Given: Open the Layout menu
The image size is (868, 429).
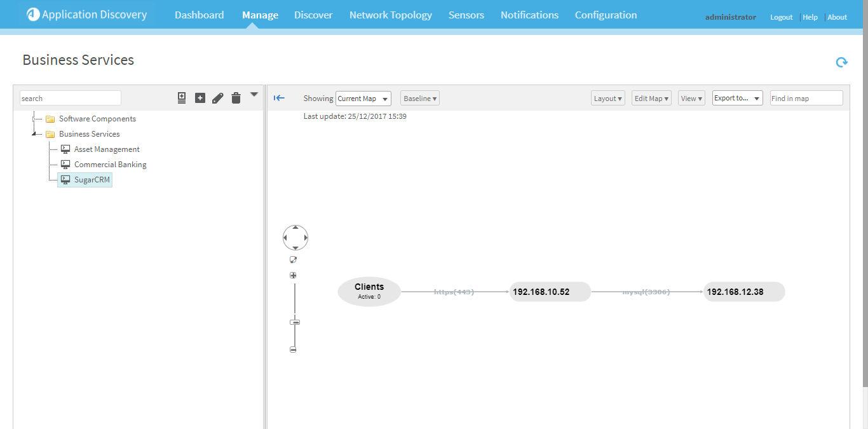Looking at the screenshot, I should pos(607,99).
